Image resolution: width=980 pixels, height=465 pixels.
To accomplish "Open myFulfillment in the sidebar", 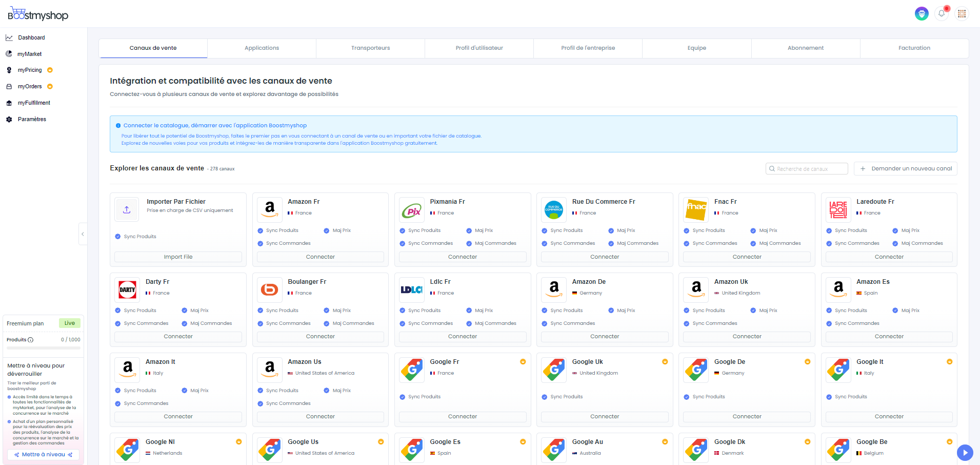I will [34, 103].
